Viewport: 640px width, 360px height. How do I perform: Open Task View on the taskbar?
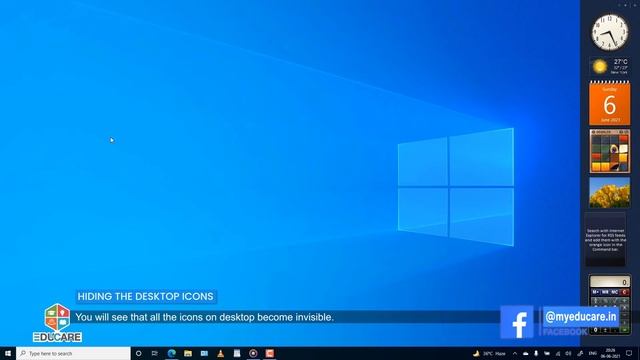[x=155, y=353]
